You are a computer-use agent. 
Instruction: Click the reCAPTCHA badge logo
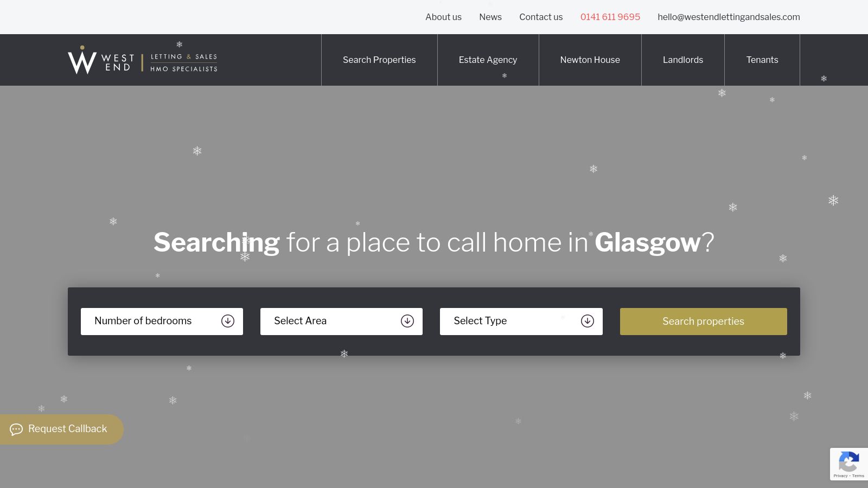(848, 461)
